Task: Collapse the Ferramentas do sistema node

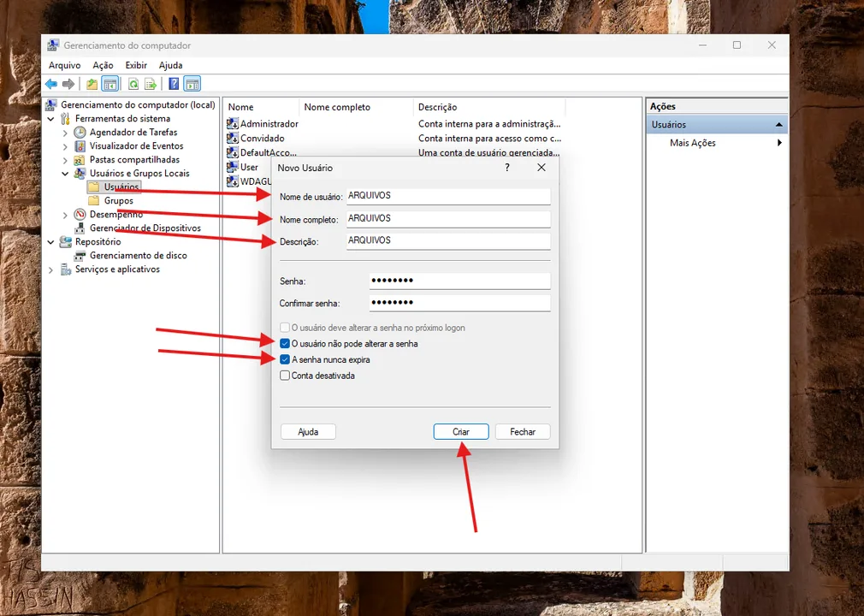Action: [x=50, y=119]
